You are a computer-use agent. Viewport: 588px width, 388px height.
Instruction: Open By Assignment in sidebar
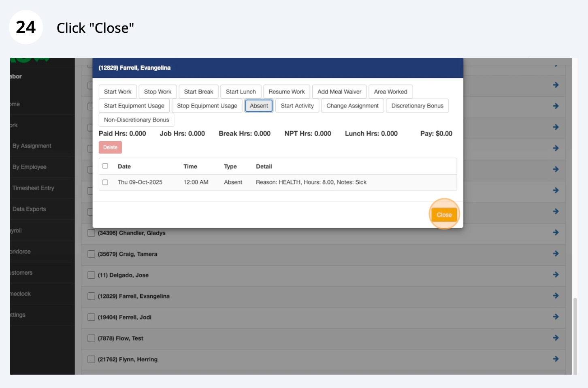32,146
